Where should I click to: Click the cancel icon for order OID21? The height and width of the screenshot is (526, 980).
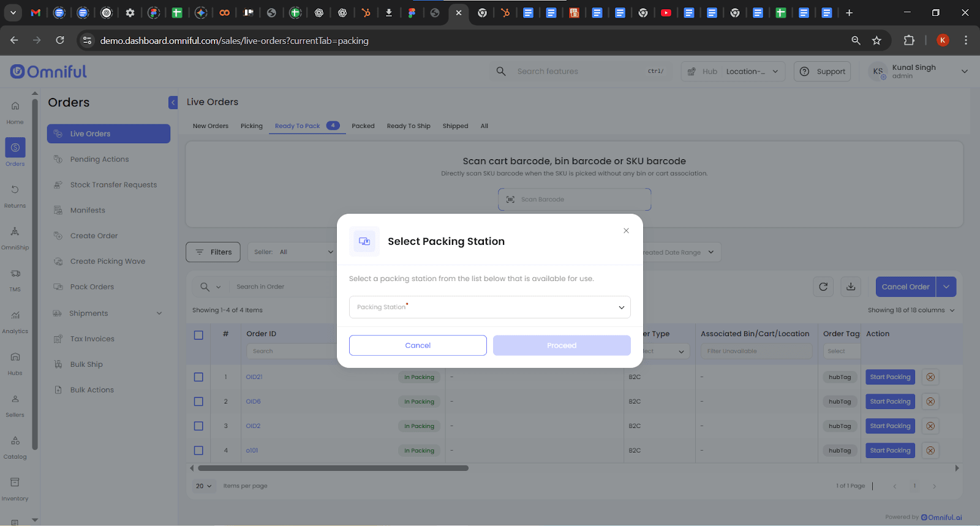[930, 377]
